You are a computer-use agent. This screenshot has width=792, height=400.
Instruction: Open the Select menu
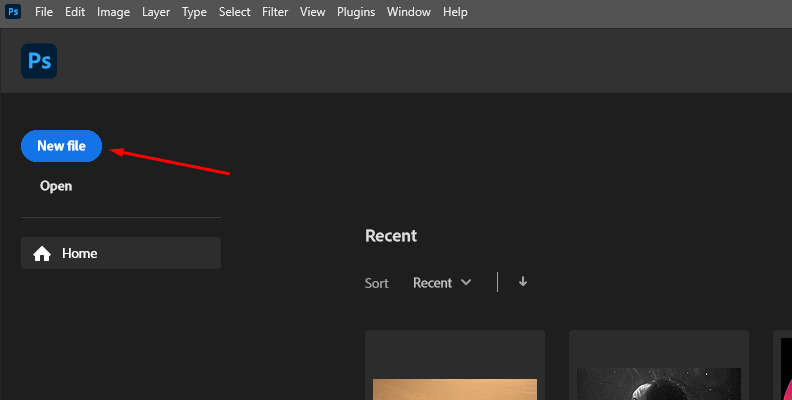coord(234,12)
